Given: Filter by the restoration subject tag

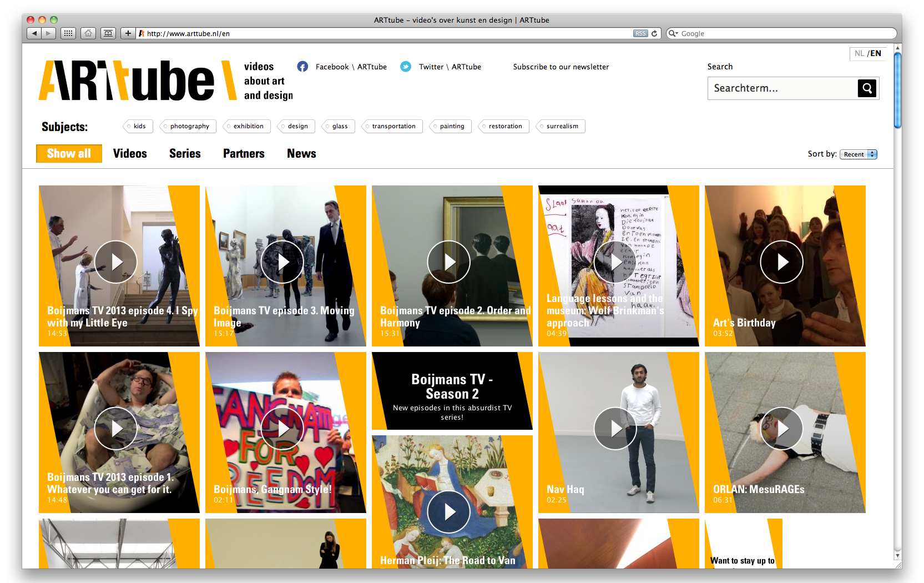Looking at the screenshot, I should click(x=503, y=126).
